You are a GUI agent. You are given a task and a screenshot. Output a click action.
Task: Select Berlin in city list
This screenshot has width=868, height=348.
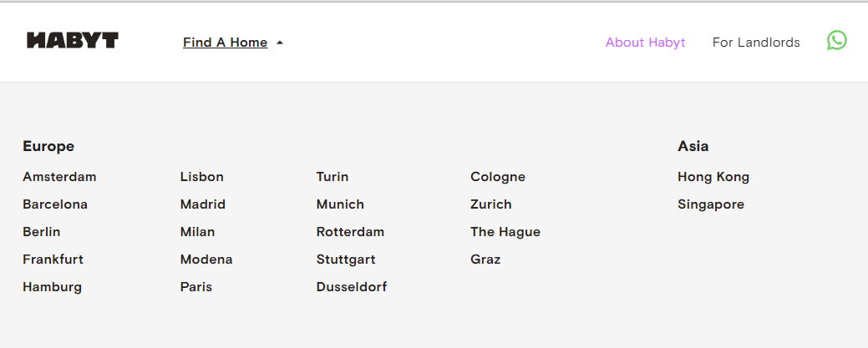[x=42, y=232]
